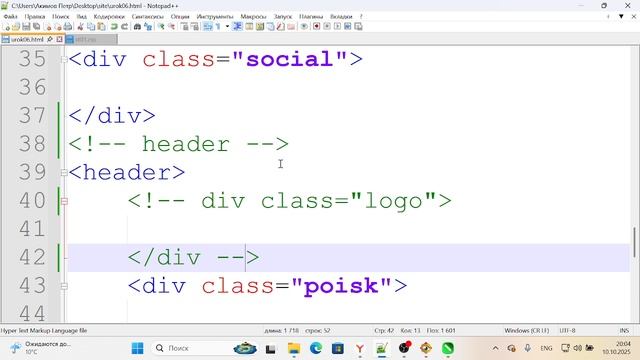The height and width of the screenshot is (360, 640).
Task: Toggle file monitoring eye icon
Action: coord(304,27)
